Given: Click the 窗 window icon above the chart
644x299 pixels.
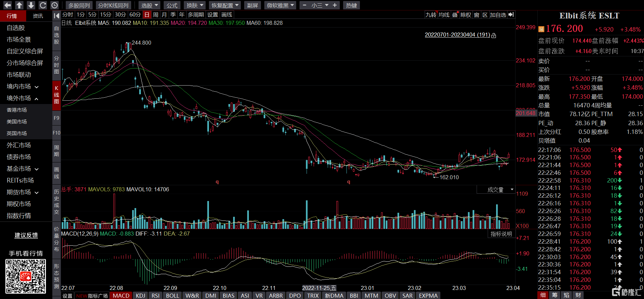Looking at the screenshot, I should [x=477, y=15].
